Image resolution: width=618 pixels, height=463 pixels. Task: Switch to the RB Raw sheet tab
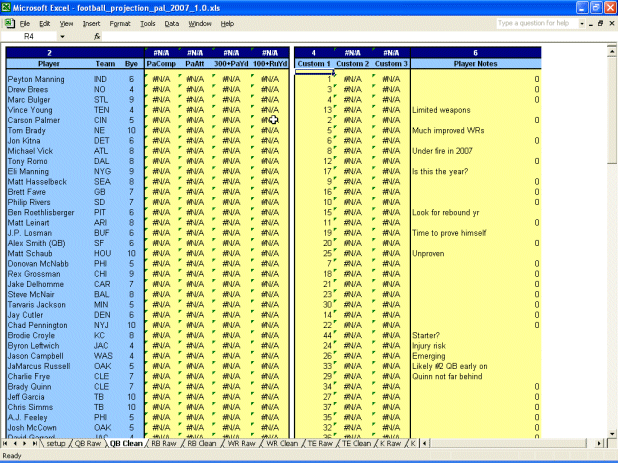[164, 443]
